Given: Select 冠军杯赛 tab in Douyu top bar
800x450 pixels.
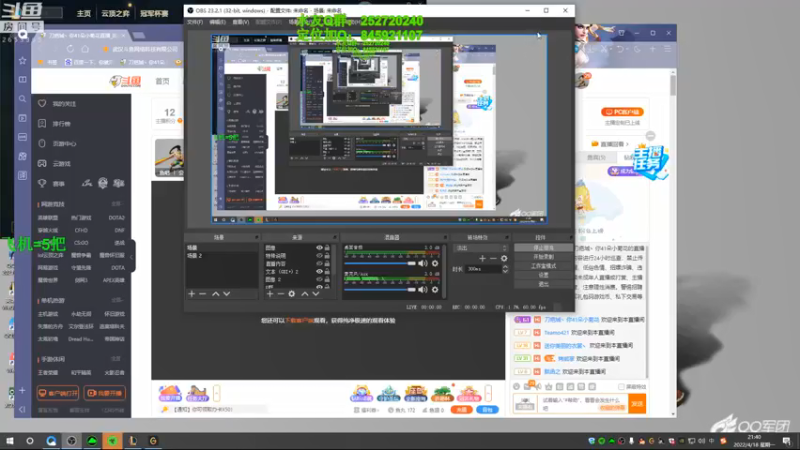Looking at the screenshot, I should coord(155,14).
